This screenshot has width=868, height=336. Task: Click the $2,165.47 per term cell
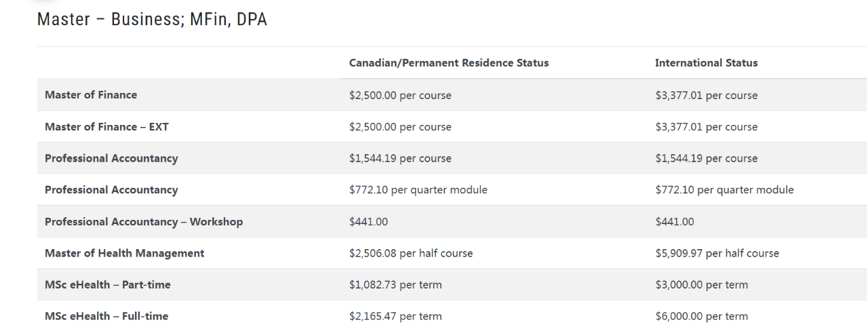click(x=395, y=316)
